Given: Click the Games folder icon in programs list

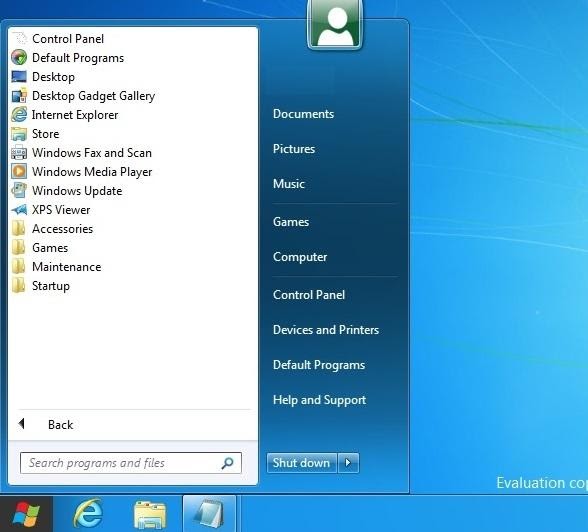Looking at the screenshot, I should (18, 247).
